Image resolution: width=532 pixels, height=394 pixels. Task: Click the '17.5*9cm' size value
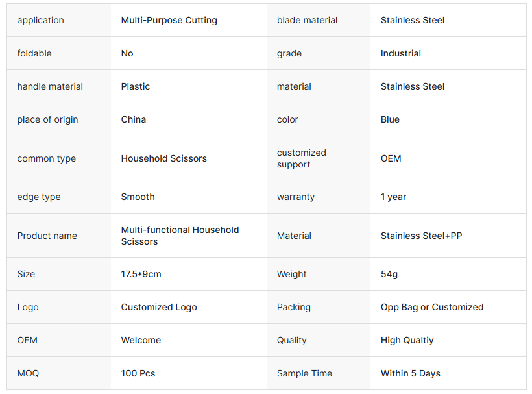[x=141, y=274]
